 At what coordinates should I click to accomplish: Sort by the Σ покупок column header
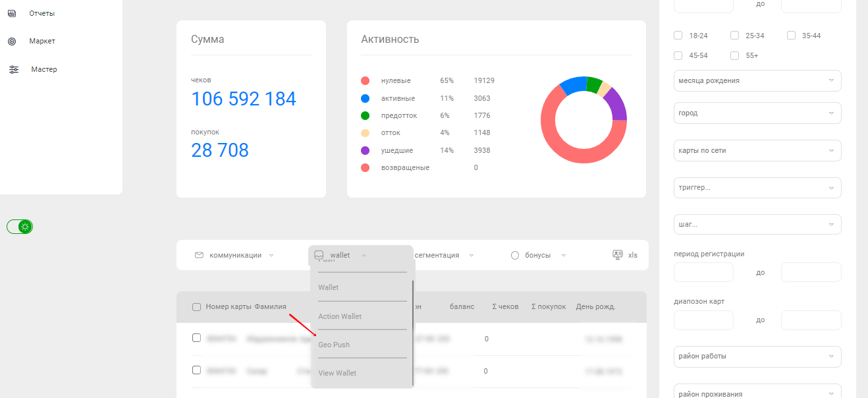(549, 307)
